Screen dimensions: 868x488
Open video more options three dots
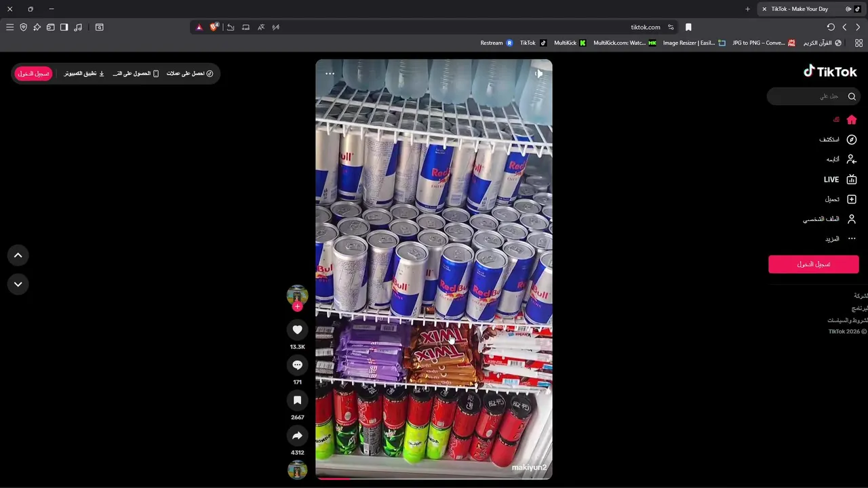(330, 73)
